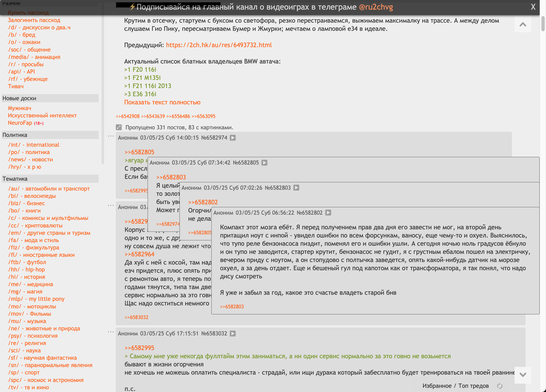Screen dimensions: 546x392
Task: Click quoted post link >>6582802 in popup
Action: click(x=203, y=202)
